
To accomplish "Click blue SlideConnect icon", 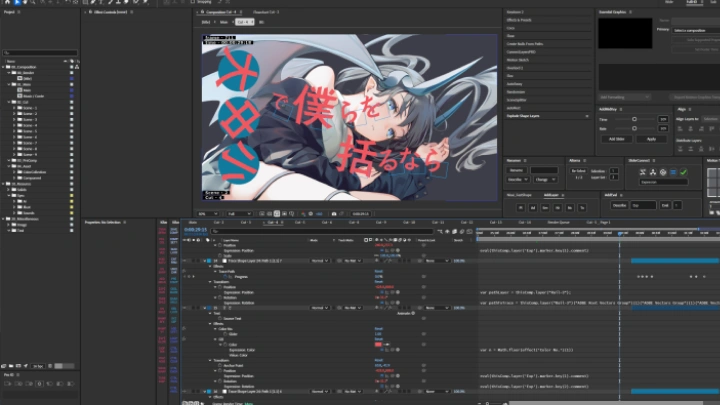I will [x=673, y=172].
